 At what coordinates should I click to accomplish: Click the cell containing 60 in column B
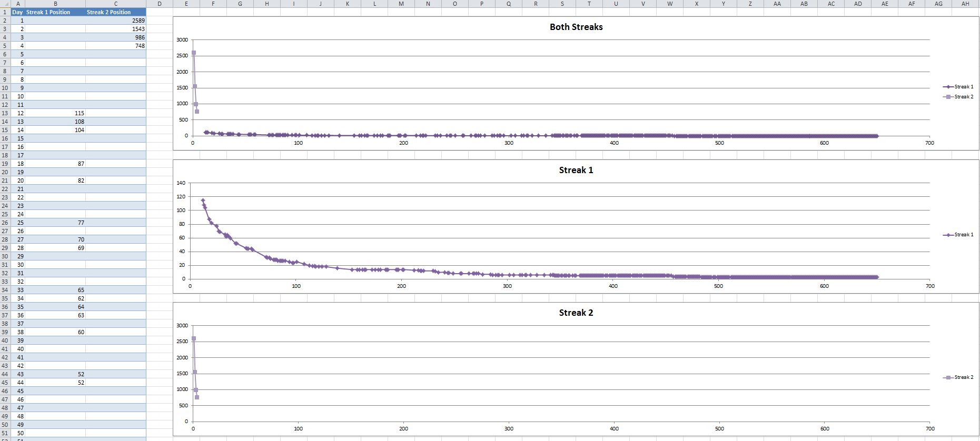(55, 332)
